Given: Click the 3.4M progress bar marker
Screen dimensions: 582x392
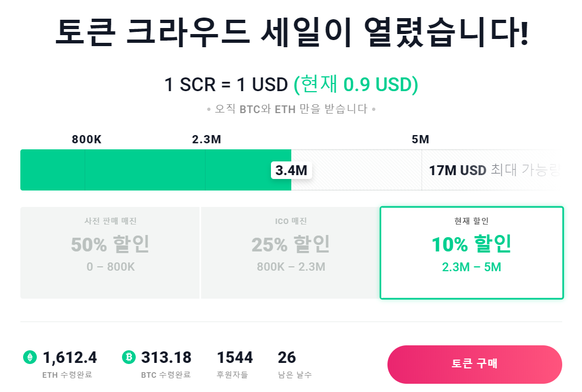Looking at the screenshot, I should (291, 170).
